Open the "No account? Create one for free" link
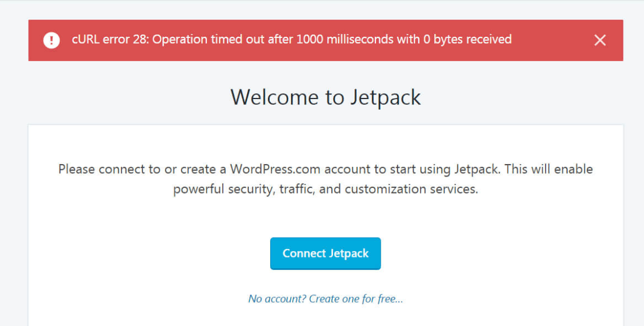The height and width of the screenshot is (326, 644). tap(326, 299)
